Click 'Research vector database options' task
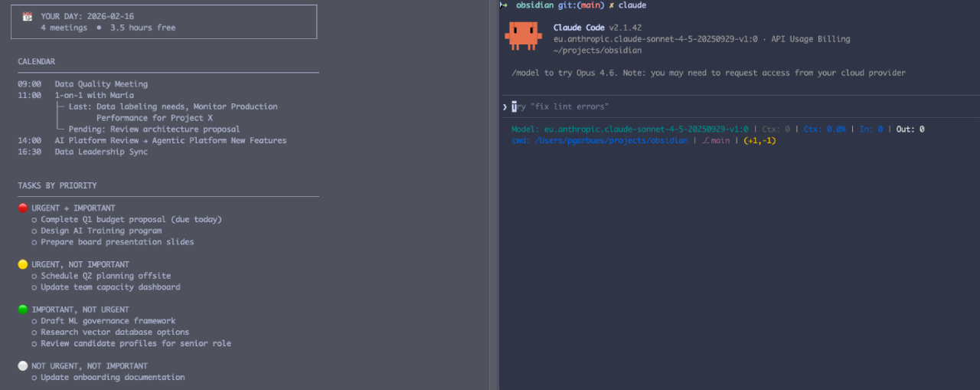980x390 pixels. [x=115, y=333]
